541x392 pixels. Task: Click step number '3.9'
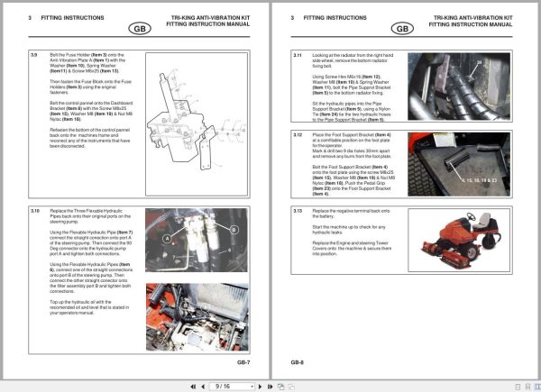34,55
